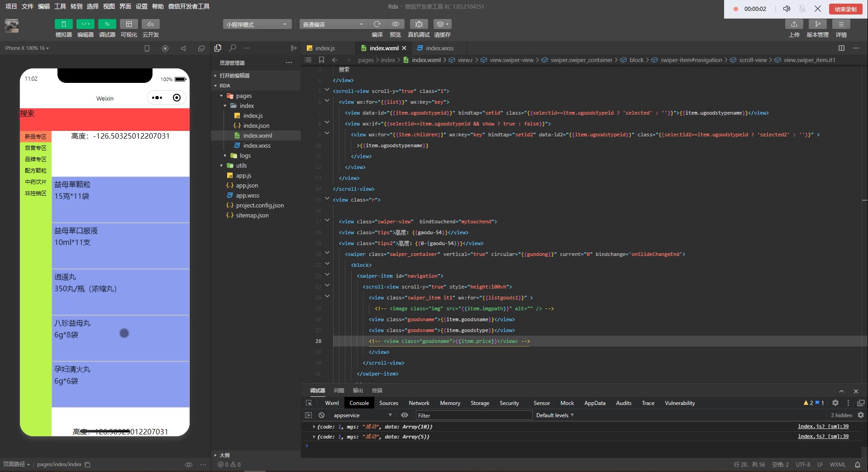This screenshot has height=472, width=868.
Task: Open the version management icon
Action: pos(817,24)
